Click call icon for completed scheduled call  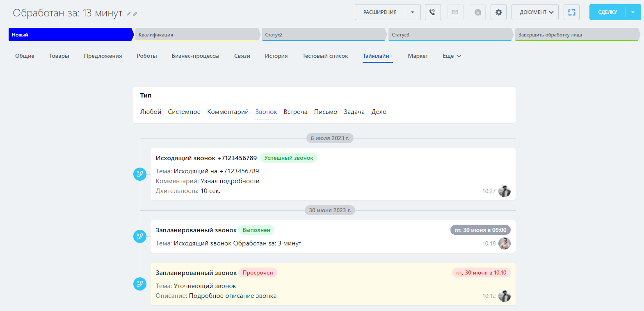(x=140, y=236)
